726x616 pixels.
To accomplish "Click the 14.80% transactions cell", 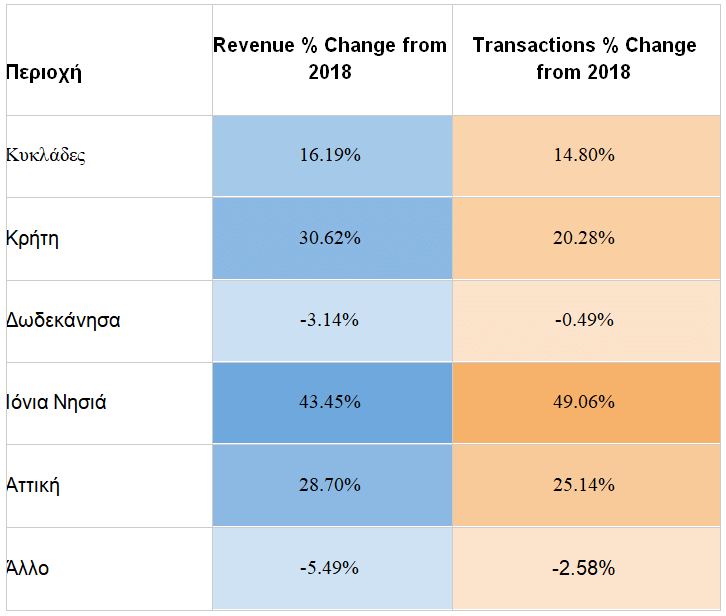I will pos(584,156).
